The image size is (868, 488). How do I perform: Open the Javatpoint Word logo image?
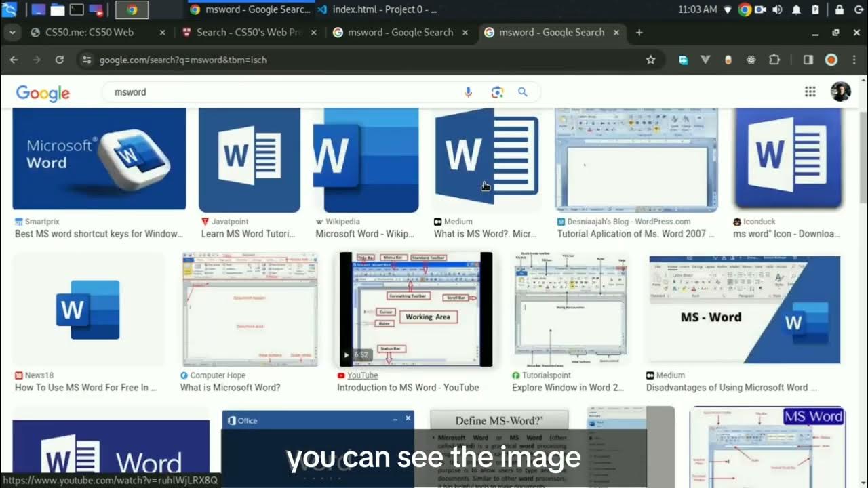(x=250, y=161)
